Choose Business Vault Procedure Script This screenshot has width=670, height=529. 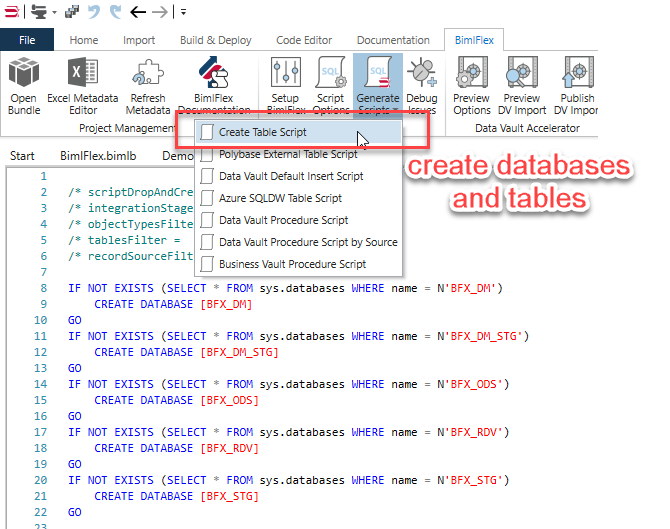pos(298,264)
